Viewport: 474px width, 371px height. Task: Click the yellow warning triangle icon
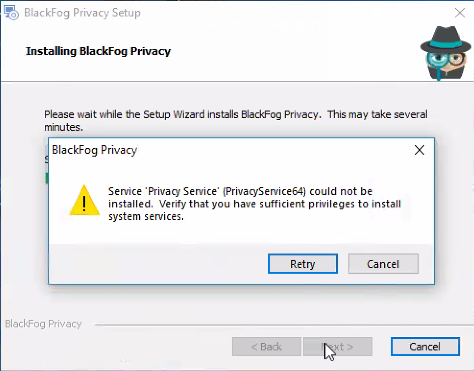[x=85, y=200]
